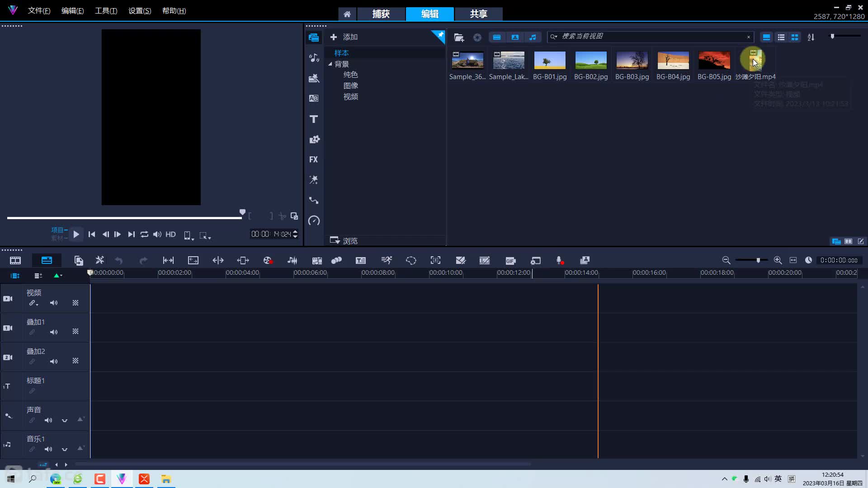
Task: Open the 编辑(E) menu
Action: (x=73, y=11)
